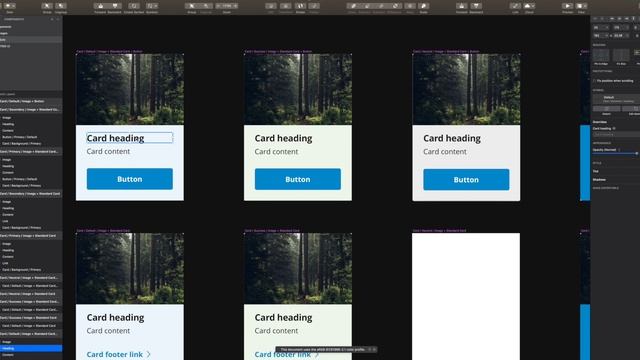Click the Transform toolbar icon

tap(286, 6)
